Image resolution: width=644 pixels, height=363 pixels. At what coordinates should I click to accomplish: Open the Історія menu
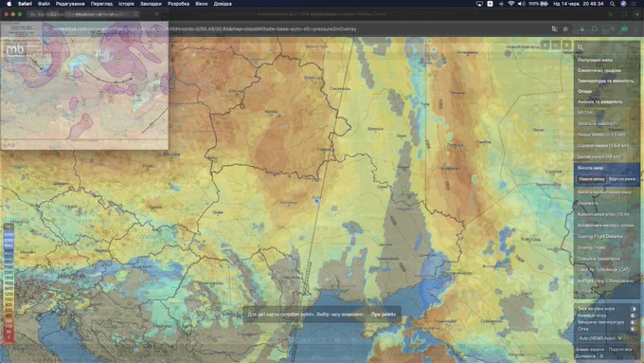[x=126, y=4]
